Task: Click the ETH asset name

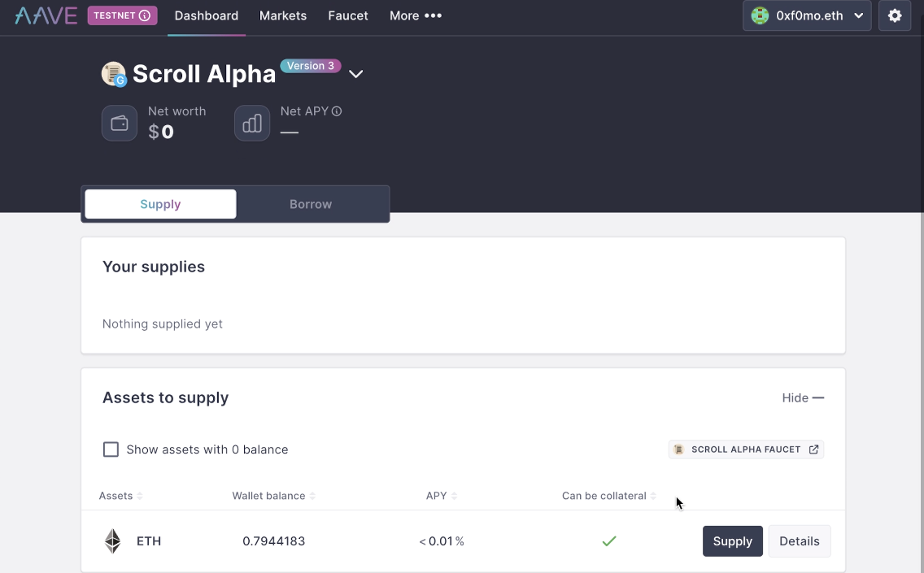Action: coord(149,541)
